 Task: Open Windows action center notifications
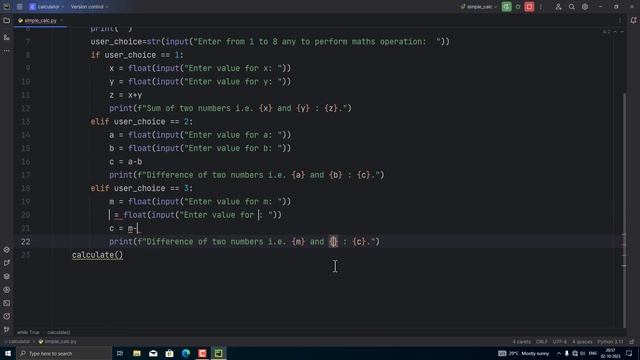coord(629,353)
